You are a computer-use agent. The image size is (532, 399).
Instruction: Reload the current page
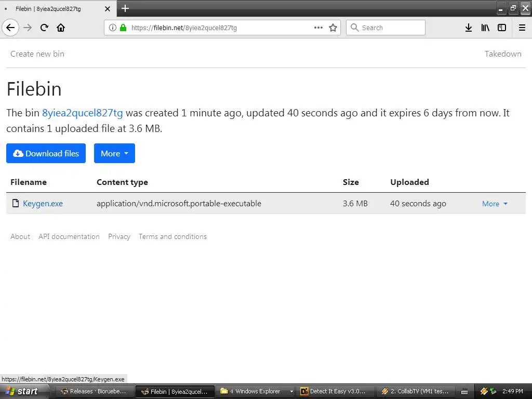click(x=44, y=28)
